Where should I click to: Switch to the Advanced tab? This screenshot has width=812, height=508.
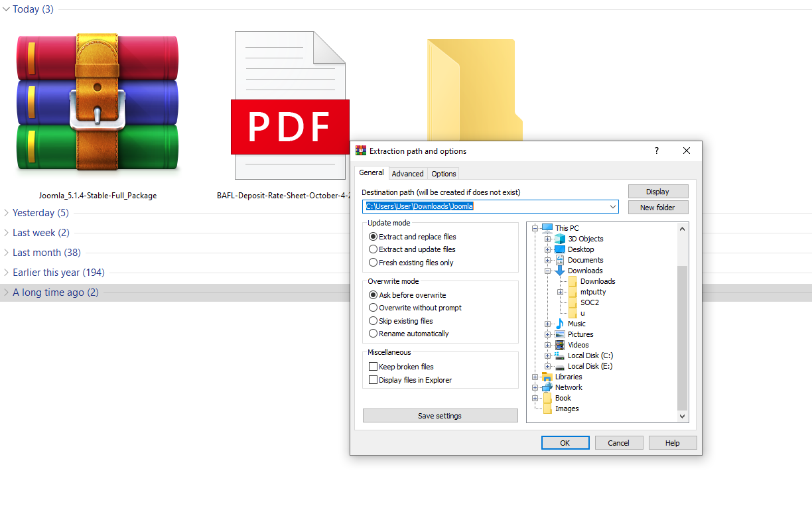pyautogui.click(x=407, y=174)
